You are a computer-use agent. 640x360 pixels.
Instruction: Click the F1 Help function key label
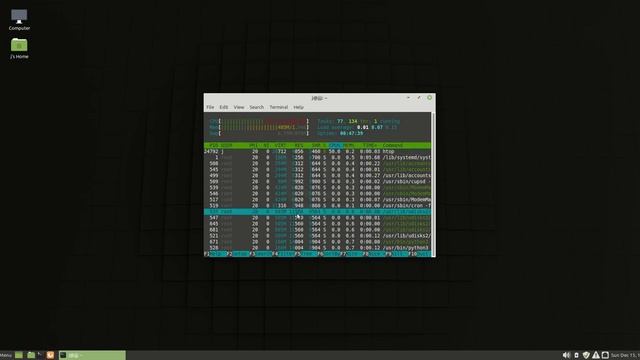[x=215, y=254]
